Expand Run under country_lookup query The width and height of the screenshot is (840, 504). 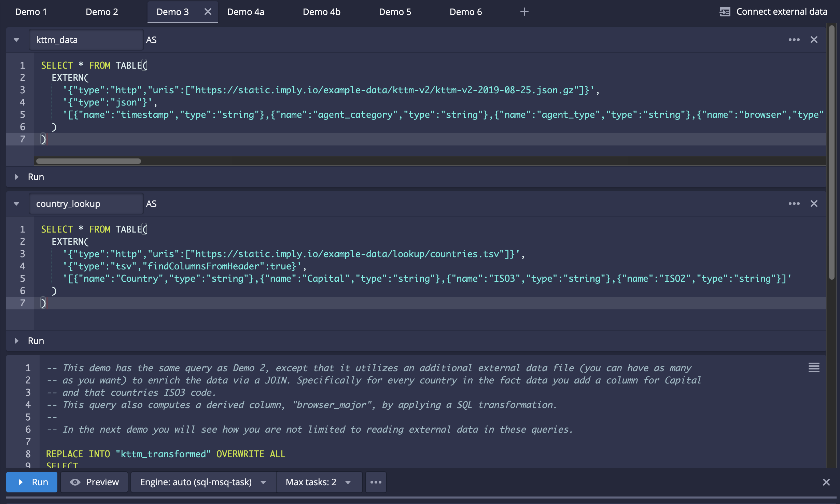pos(16,341)
